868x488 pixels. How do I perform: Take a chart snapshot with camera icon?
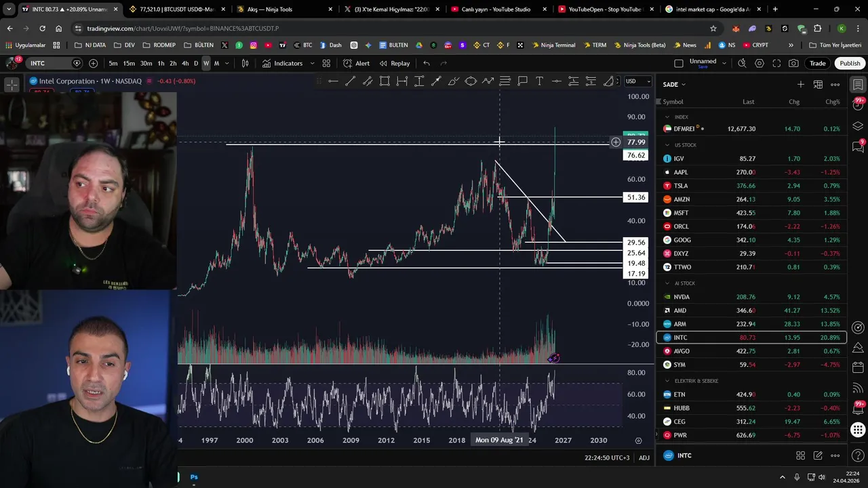[793, 63]
